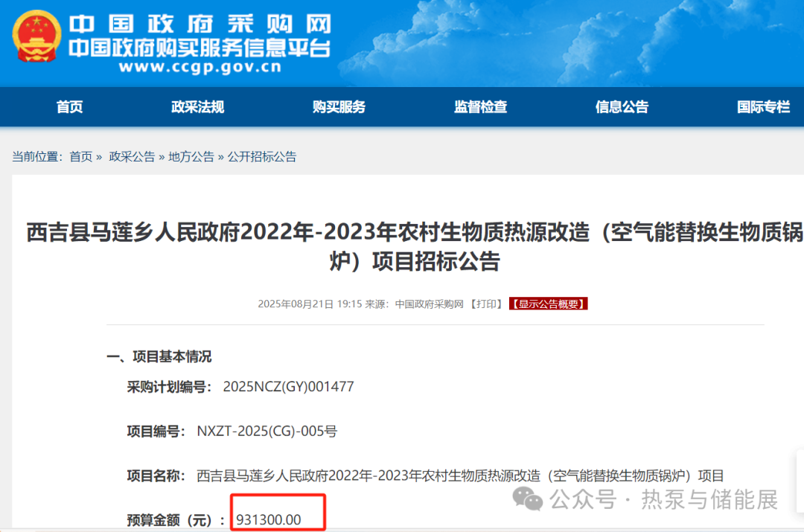This screenshot has width=804, height=532.
Task: Click the www.ccgp.gov.cn URL text
Action: pos(200,67)
